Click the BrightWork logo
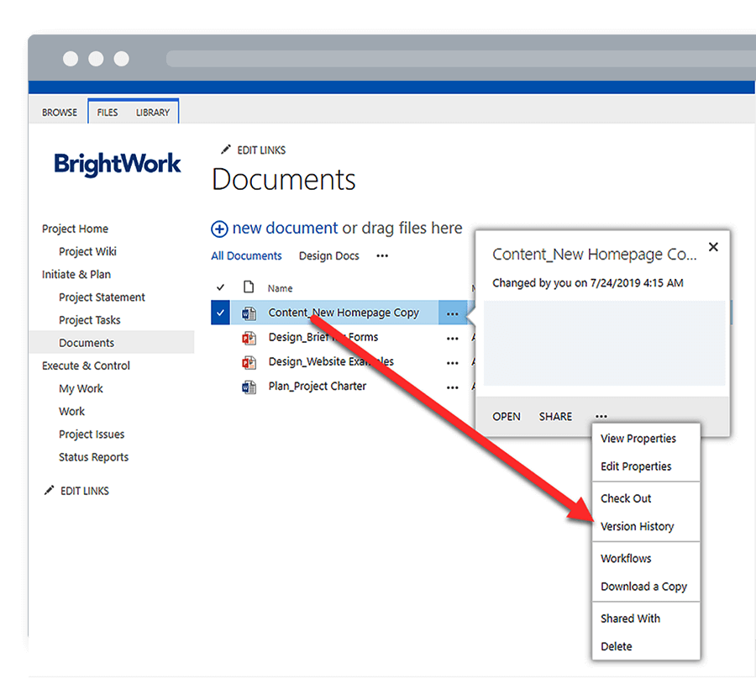Viewport: 756px width, 700px height. [x=118, y=164]
